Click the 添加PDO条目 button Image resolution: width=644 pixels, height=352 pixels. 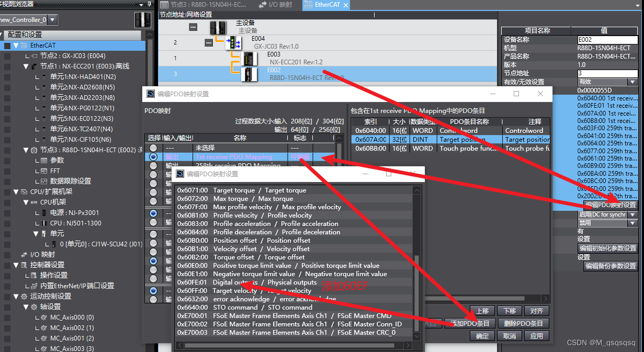(x=470, y=323)
